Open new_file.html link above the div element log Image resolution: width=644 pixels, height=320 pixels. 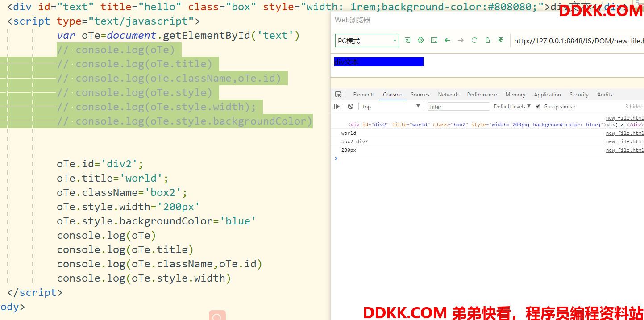(x=625, y=118)
